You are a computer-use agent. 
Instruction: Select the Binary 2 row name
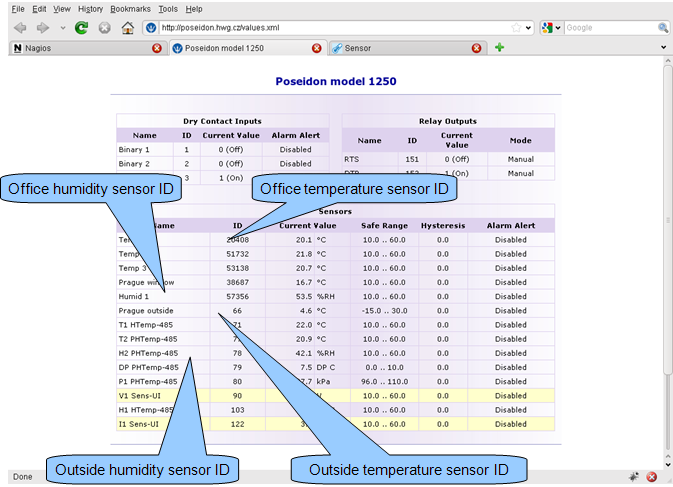tap(134, 163)
